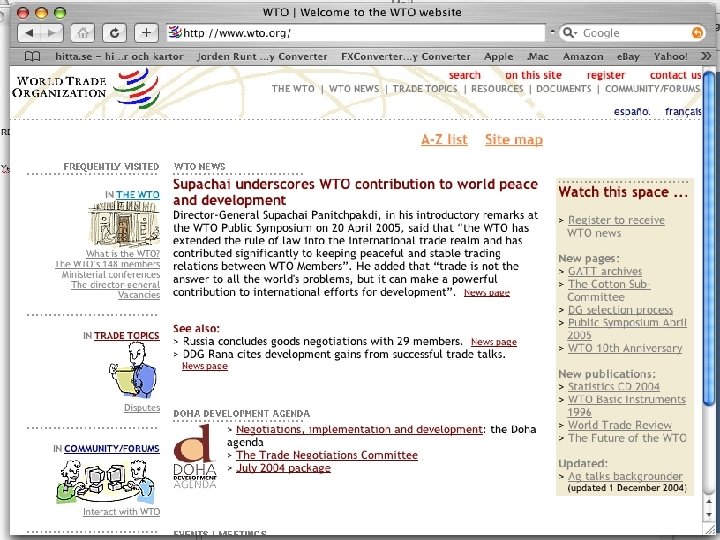Open Negotiations, implementation and development link
This screenshot has height=540, width=720.
click(359, 429)
